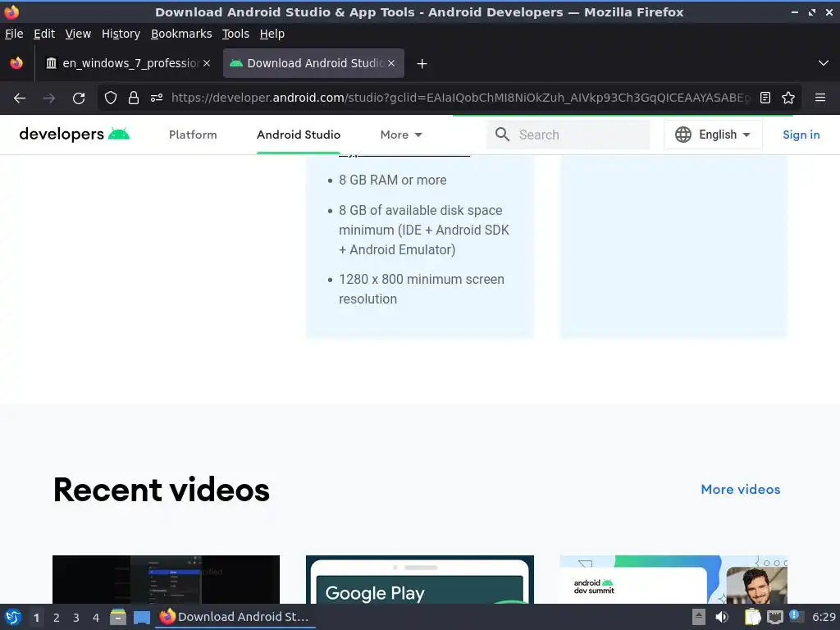The image size is (840, 630).
Task: List all tabs with the chevron
Action: (x=824, y=63)
